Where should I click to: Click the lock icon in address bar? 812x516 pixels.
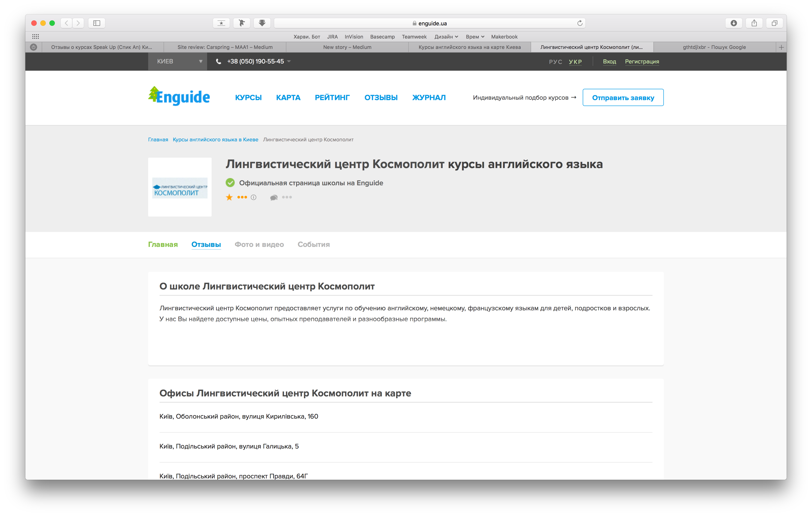coord(414,23)
